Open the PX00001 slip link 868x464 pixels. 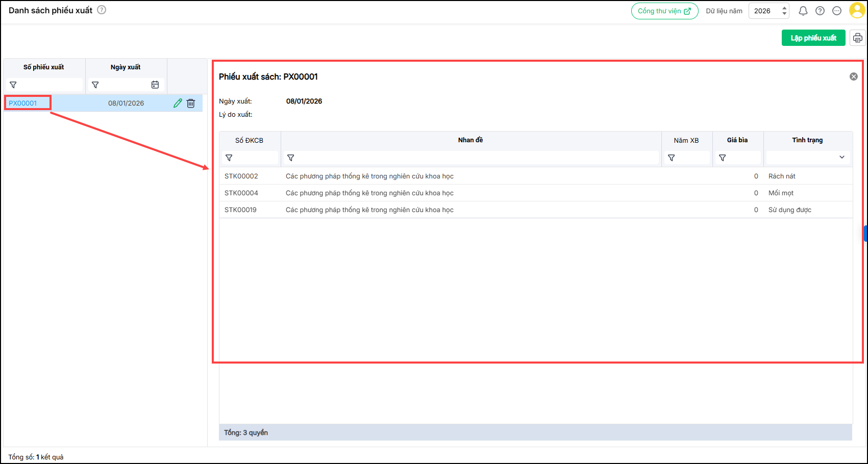click(23, 103)
